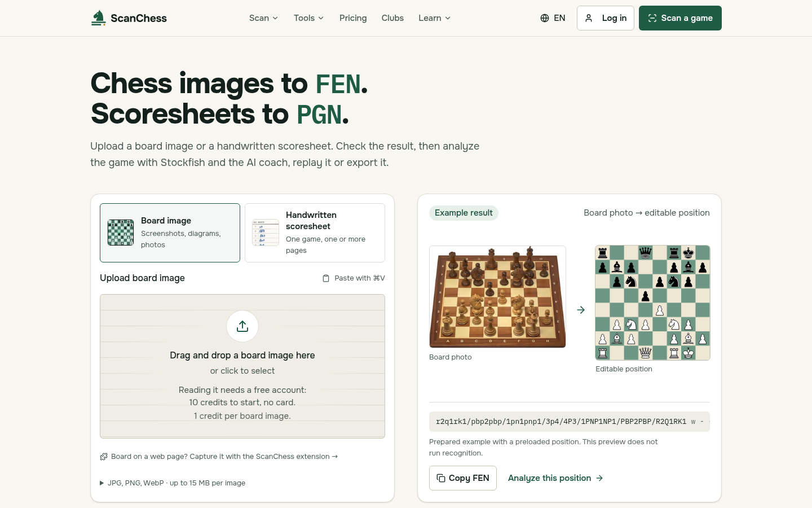Screen dimensions: 812x508
Task: Click the globe language icon
Action: click(x=545, y=18)
